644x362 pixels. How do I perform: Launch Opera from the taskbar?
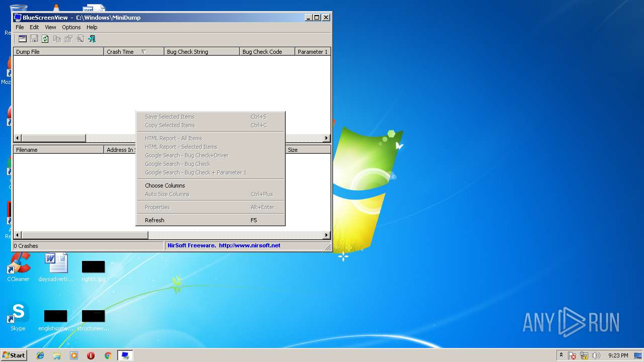coord(91,355)
